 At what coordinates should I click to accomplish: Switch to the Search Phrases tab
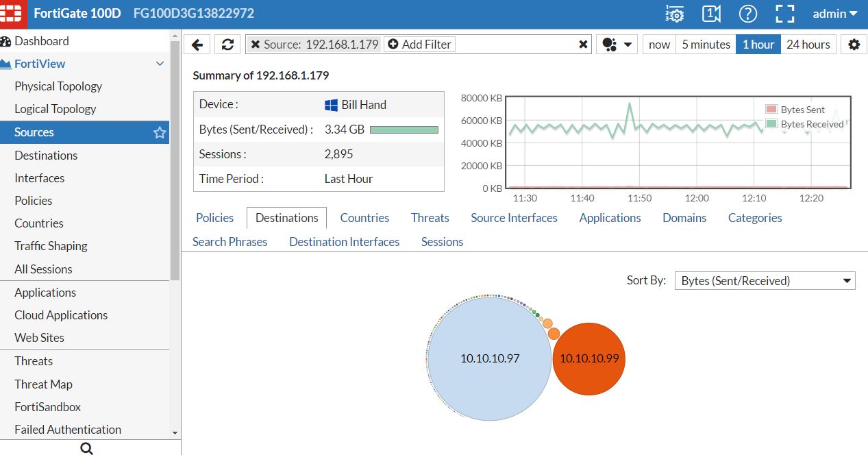pos(230,242)
